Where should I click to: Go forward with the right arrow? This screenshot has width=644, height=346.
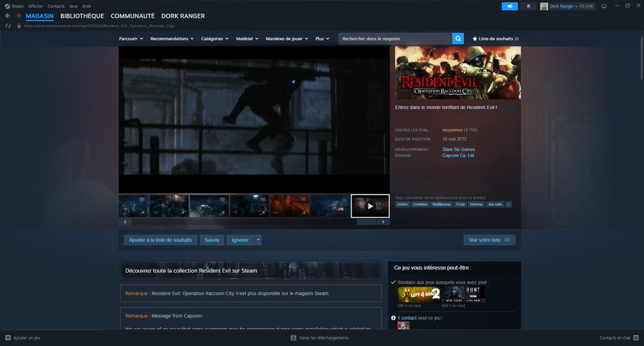coord(18,16)
